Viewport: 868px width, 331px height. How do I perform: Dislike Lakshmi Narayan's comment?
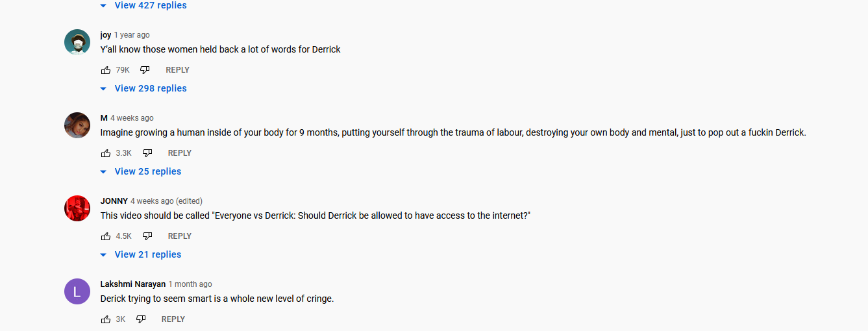[x=141, y=319]
